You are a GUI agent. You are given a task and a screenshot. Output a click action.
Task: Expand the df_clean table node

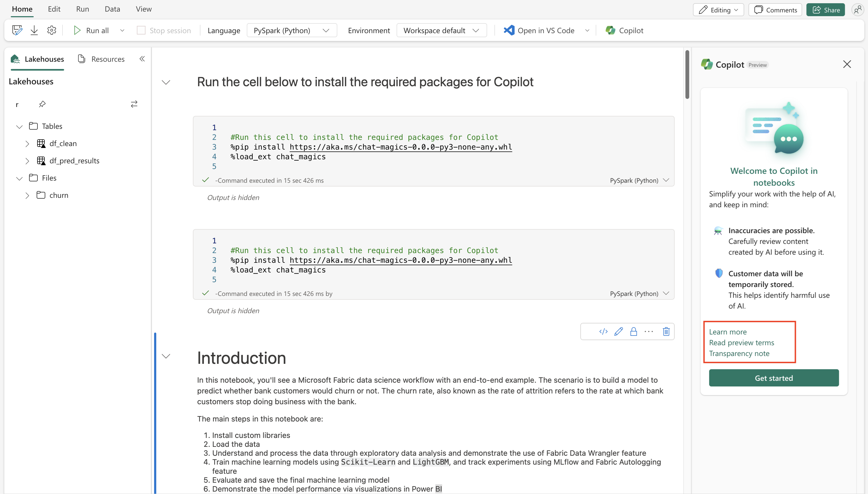[x=27, y=144]
